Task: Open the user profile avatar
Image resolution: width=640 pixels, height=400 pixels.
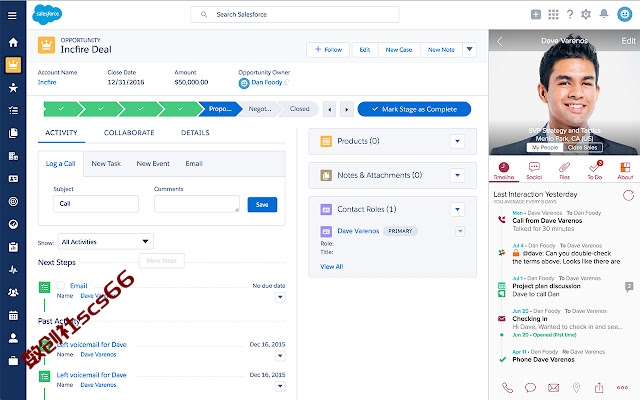Action: pyautogui.click(x=624, y=15)
